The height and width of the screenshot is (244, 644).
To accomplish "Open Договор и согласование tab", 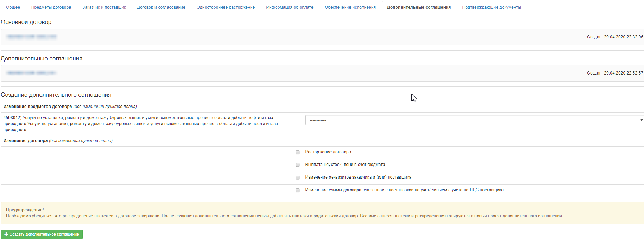I will [161, 7].
